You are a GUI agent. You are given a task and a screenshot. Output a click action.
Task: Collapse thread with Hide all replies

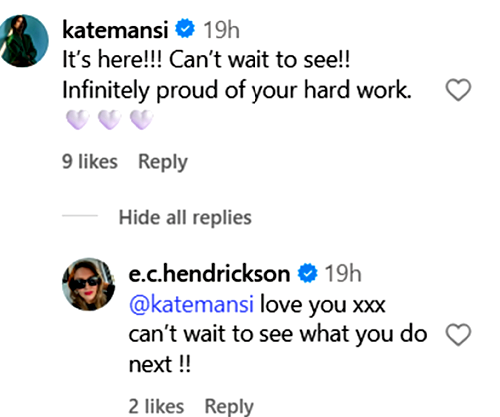click(x=185, y=218)
